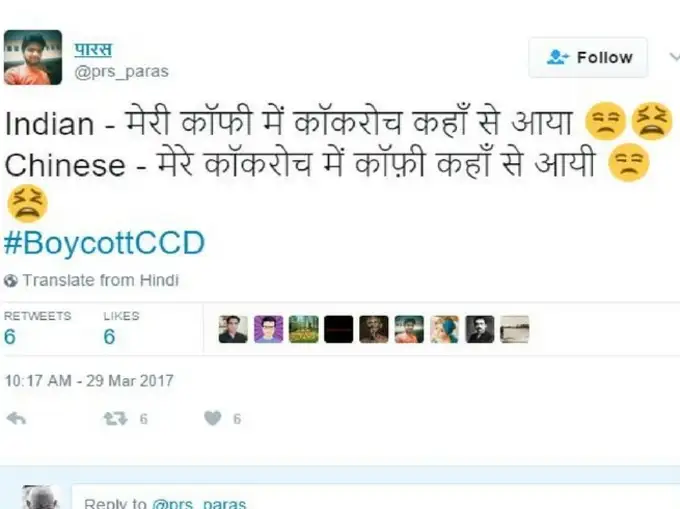Click the reply arrow icon
680x509 pixels.
[16, 419]
